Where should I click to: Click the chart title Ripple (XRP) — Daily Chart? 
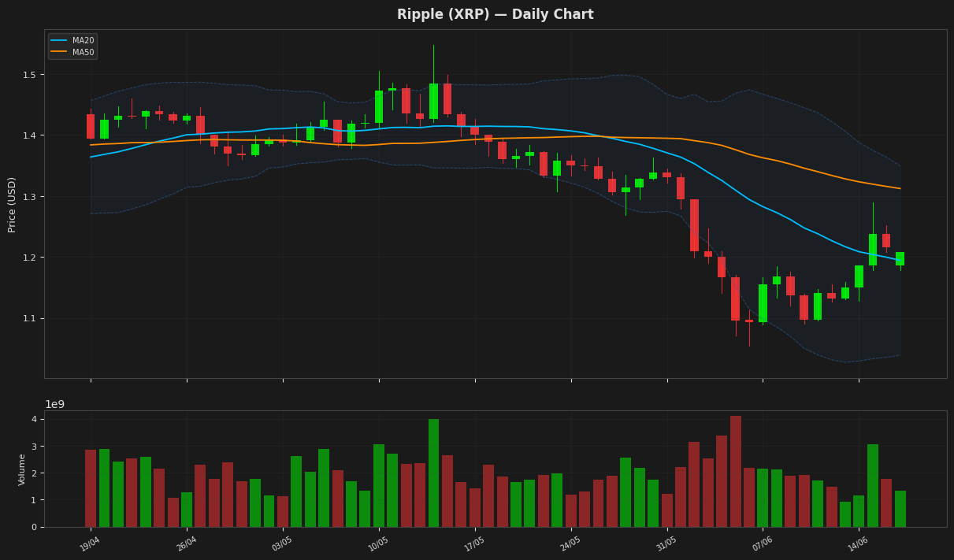(495, 14)
